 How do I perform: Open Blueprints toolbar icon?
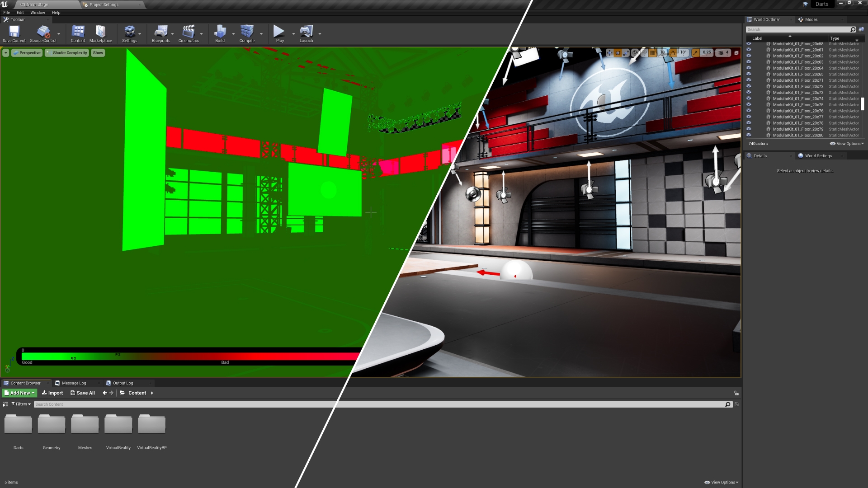(161, 32)
